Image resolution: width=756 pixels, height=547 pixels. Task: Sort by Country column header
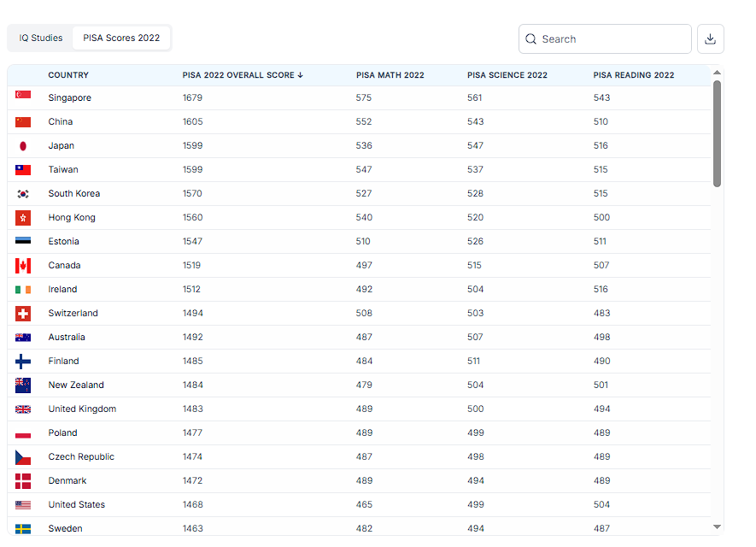[x=68, y=75]
